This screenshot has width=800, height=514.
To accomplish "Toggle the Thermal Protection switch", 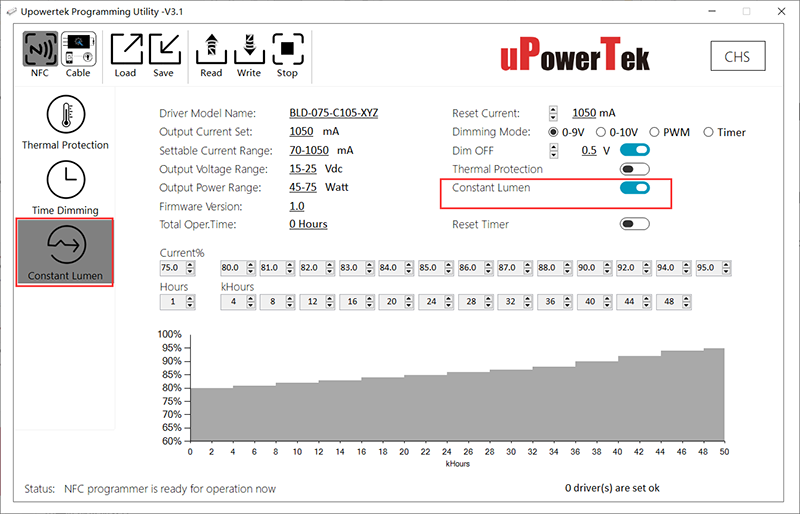I will point(635,169).
